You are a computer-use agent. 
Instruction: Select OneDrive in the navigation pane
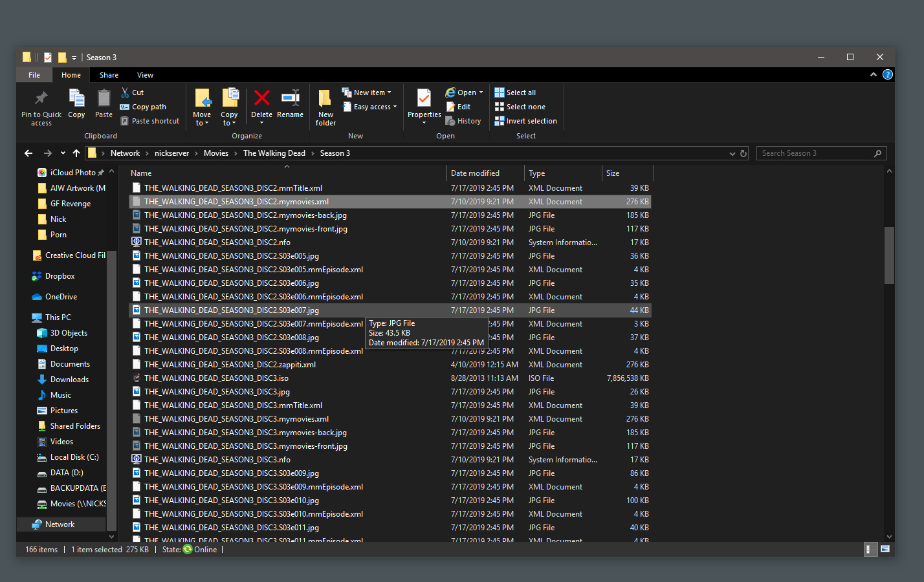54,297
